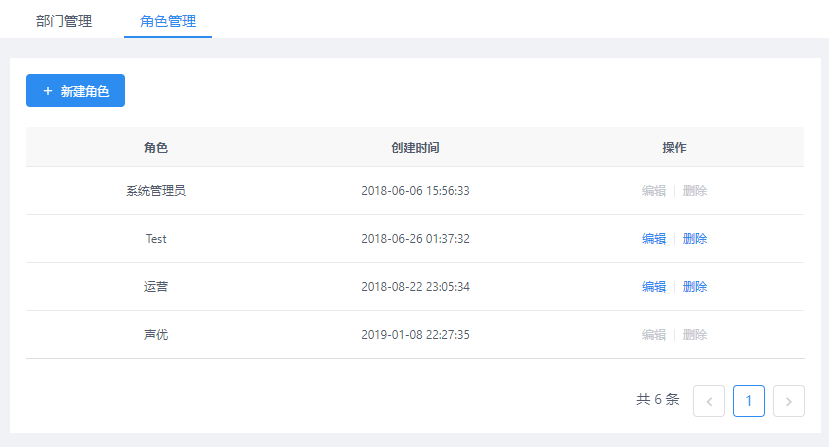Go to previous page arrow
This screenshot has height=447, width=829.
709,401
